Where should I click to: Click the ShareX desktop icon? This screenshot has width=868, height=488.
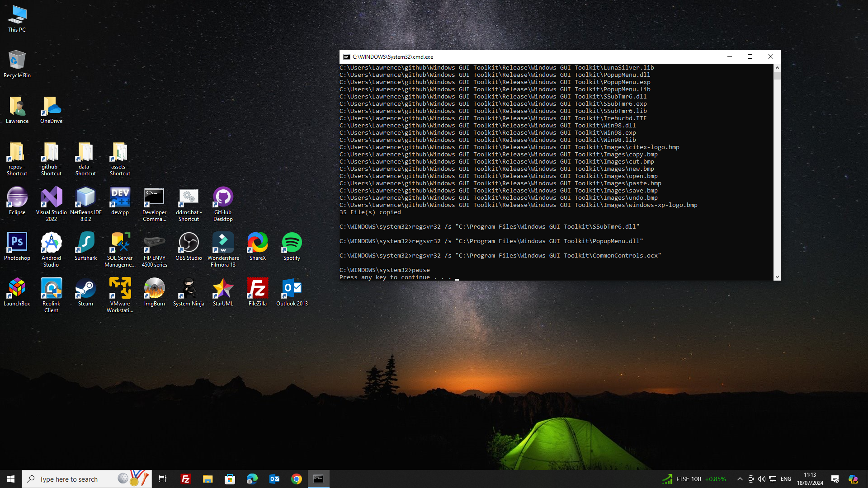[x=257, y=243]
